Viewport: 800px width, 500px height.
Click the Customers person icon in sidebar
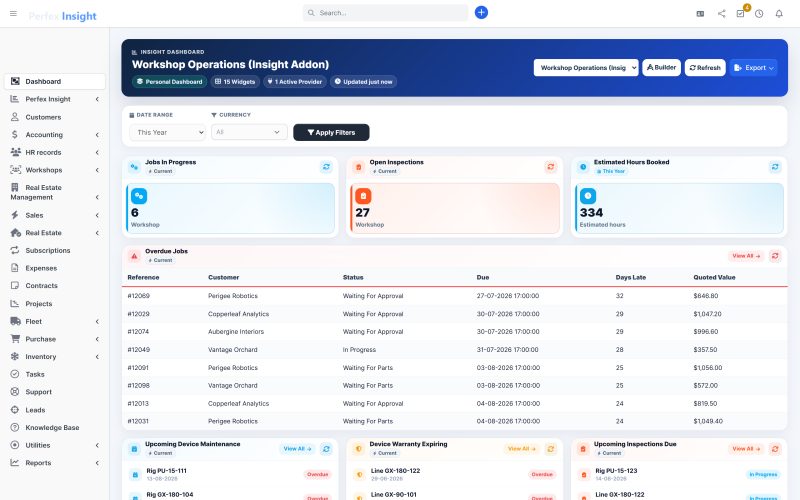point(15,117)
